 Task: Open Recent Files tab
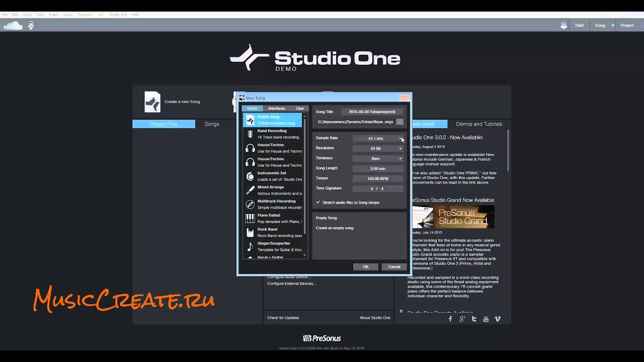[x=164, y=124]
